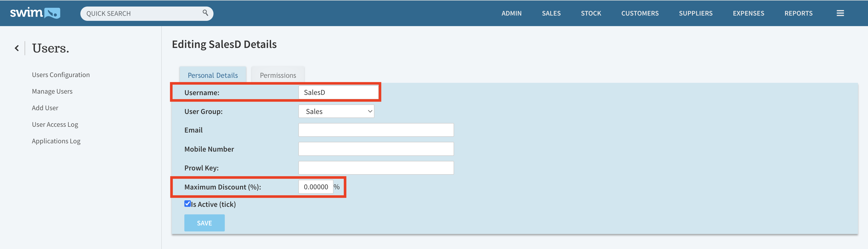Untick the Is Active checkbox
This screenshot has height=249, width=868.
[x=187, y=204]
